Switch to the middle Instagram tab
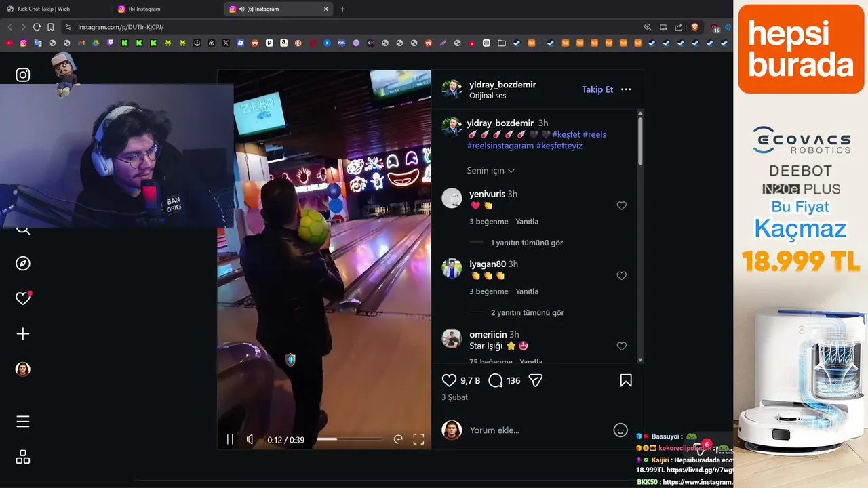The width and height of the screenshot is (868, 488). coord(166,9)
